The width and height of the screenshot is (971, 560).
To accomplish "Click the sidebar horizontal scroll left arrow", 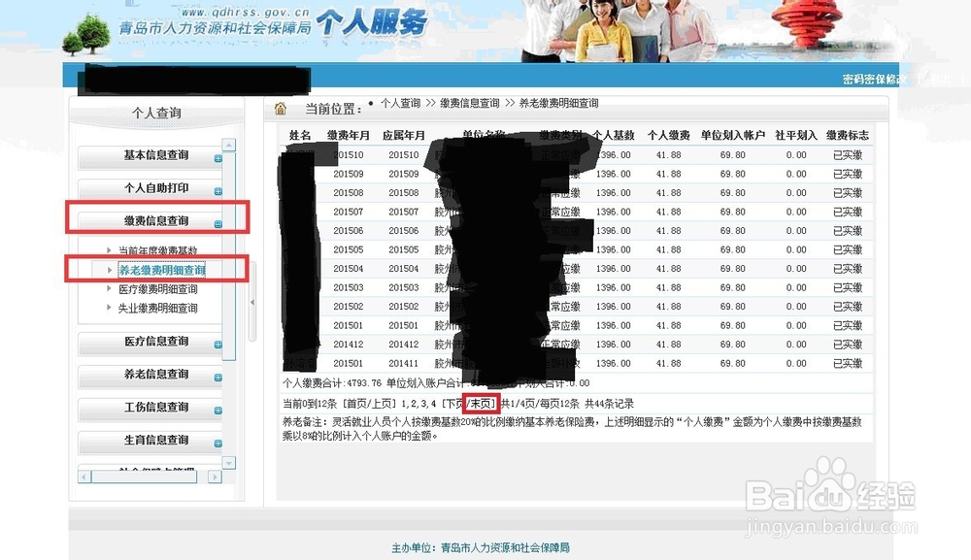I will [84, 478].
